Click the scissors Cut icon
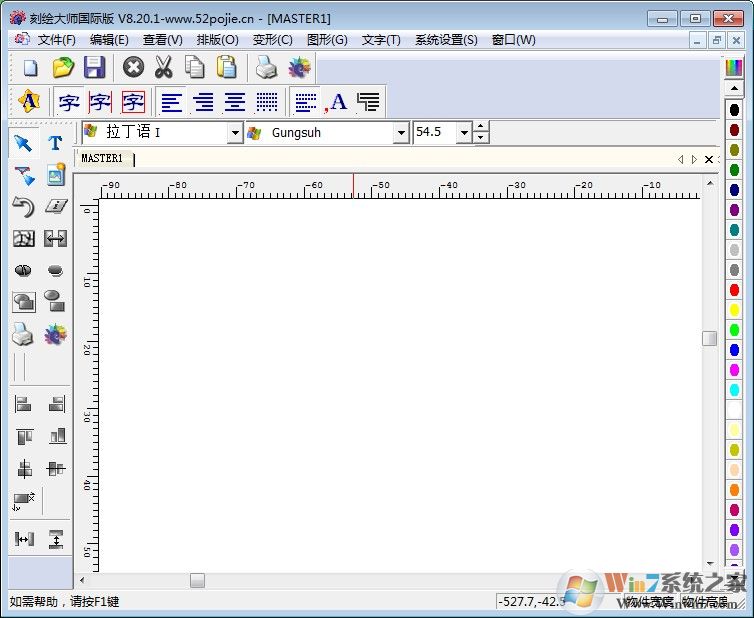This screenshot has width=754, height=618. 164,68
